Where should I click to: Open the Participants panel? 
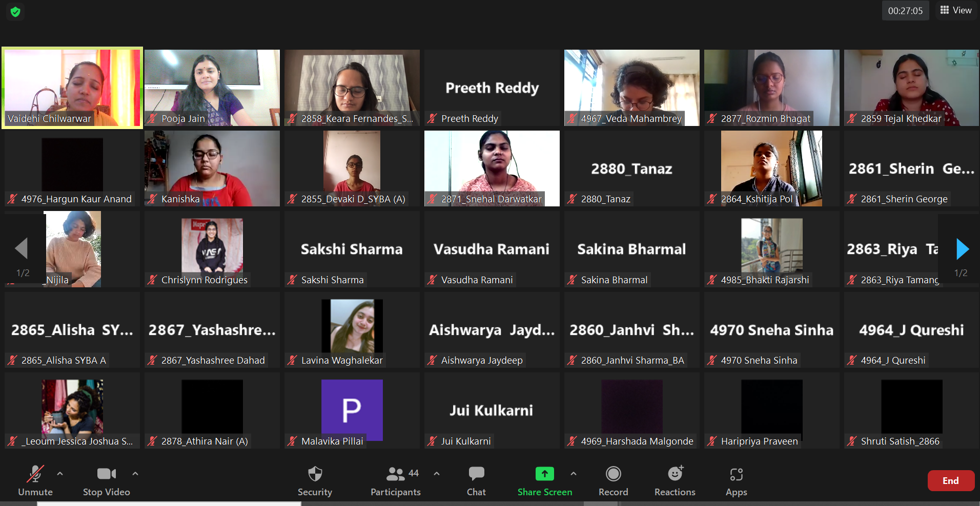pos(395,474)
